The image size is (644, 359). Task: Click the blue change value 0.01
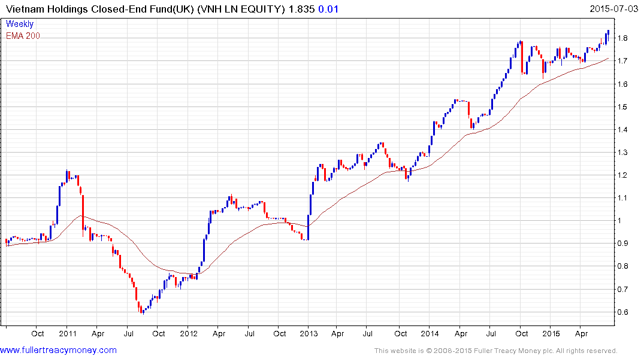[x=328, y=9]
